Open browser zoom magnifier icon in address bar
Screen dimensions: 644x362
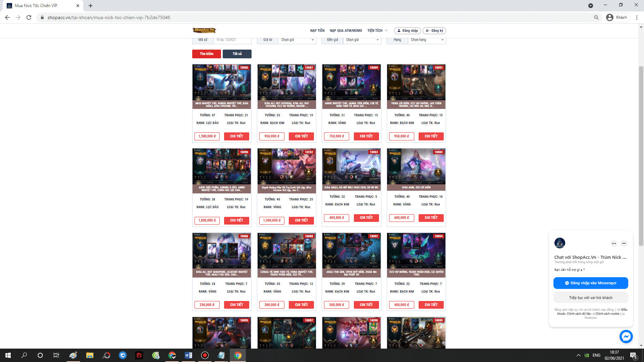[596, 17]
